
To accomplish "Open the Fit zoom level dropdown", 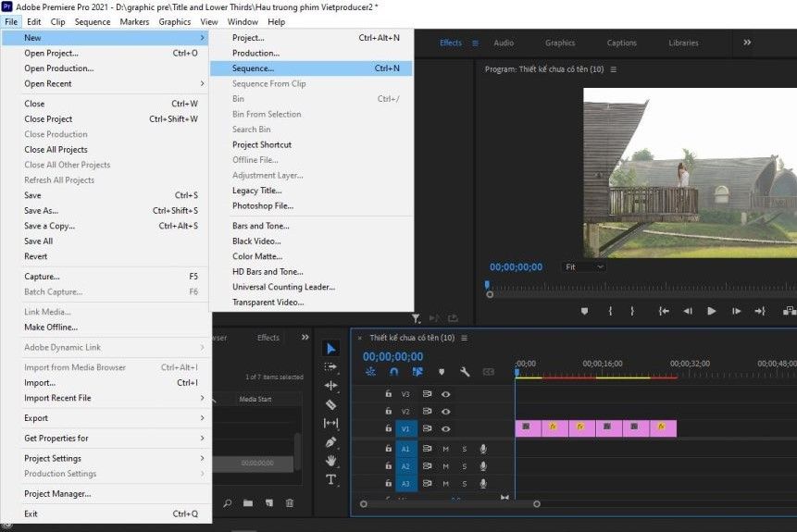I will pos(584,266).
